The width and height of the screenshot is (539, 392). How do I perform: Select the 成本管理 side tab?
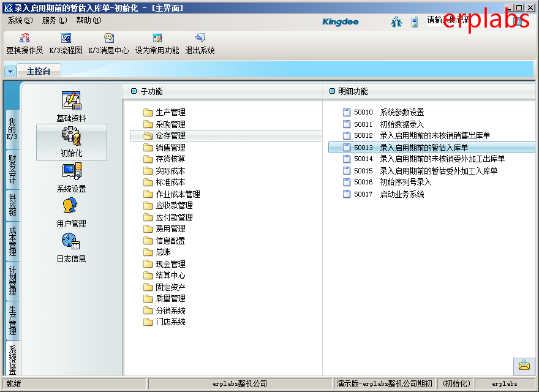point(13,241)
